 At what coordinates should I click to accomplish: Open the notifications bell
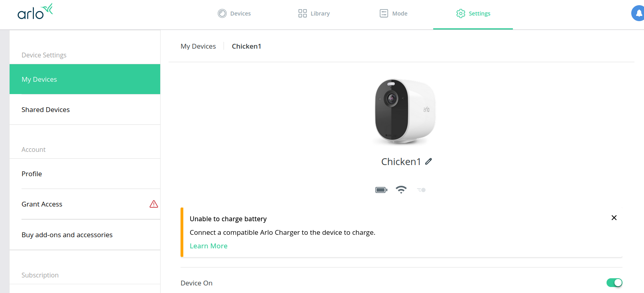point(638,13)
